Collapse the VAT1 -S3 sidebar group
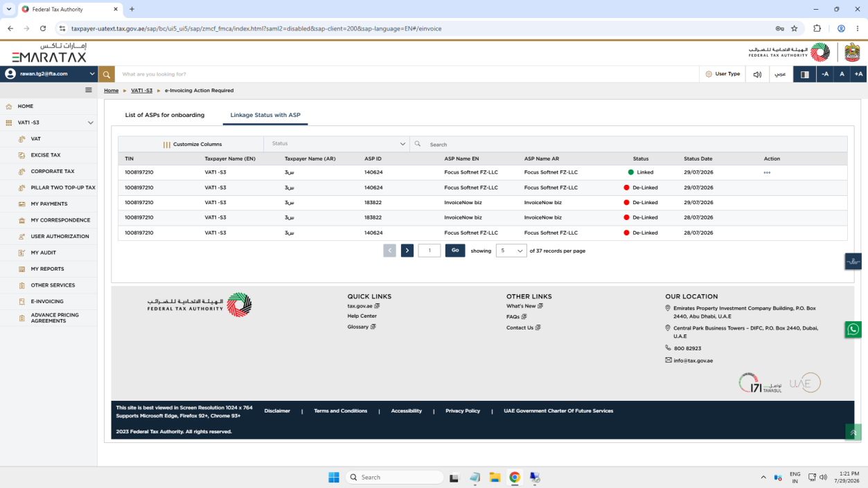 coord(90,123)
